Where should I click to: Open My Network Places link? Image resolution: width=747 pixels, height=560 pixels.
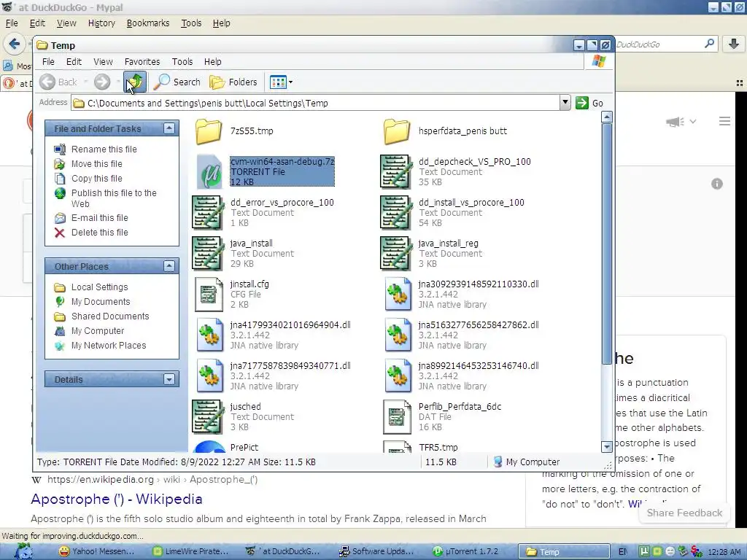[109, 345]
